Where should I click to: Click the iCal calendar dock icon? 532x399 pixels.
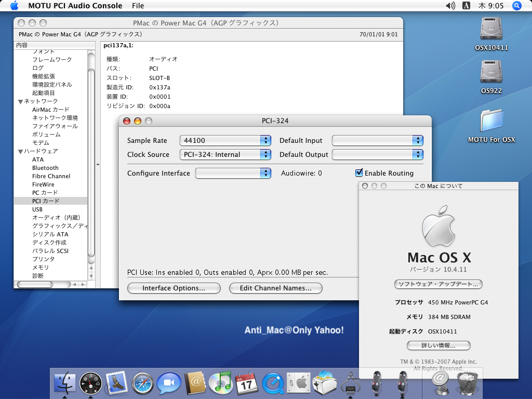pyautogui.click(x=247, y=383)
